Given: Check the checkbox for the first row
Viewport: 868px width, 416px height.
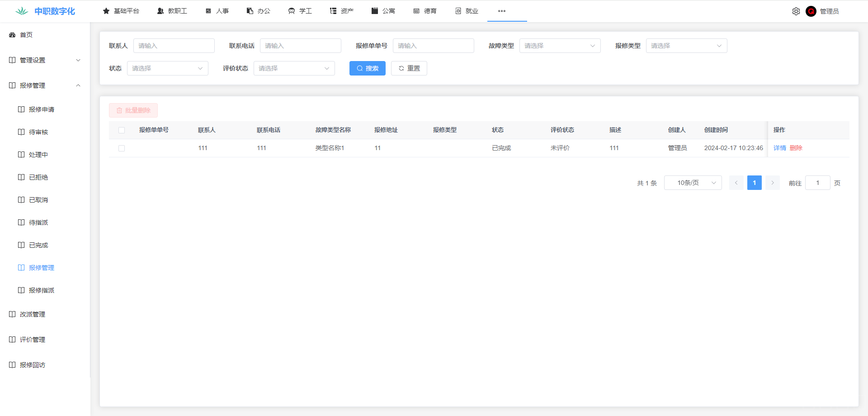Looking at the screenshot, I should (x=122, y=148).
